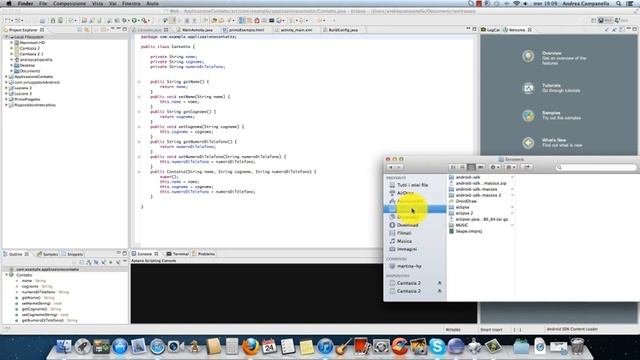Minimize the Project Explorer panel
The width and height of the screenshot is (640, 360).
pyautogui.click(x=118, y=29)
